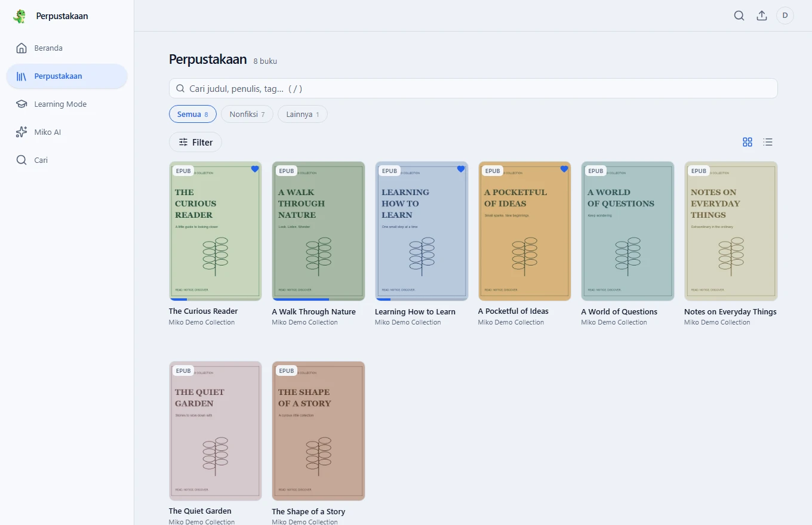The width and height of the screenshot is (812, 525).
Task: Click the Learning Mode graduation cap icon
Action: (21, 104)
